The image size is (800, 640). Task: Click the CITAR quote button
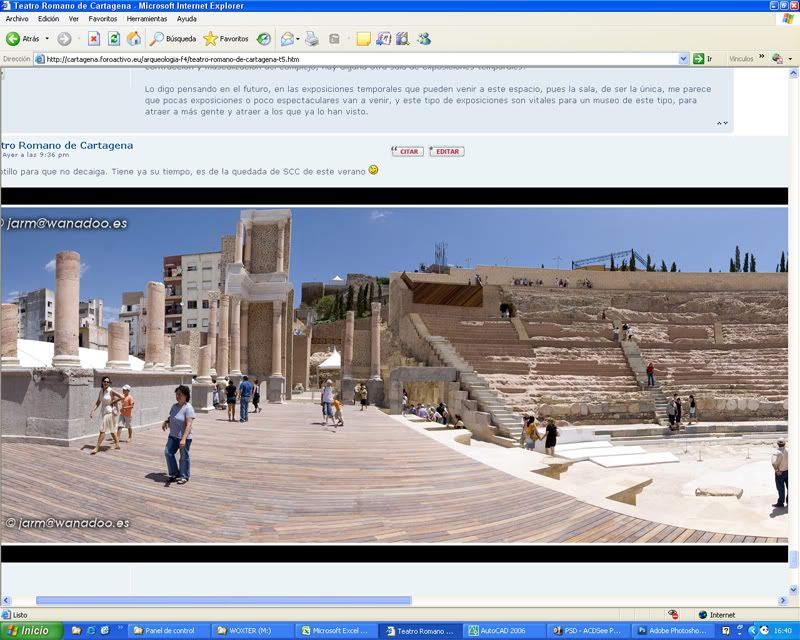(x=407, y=152)
